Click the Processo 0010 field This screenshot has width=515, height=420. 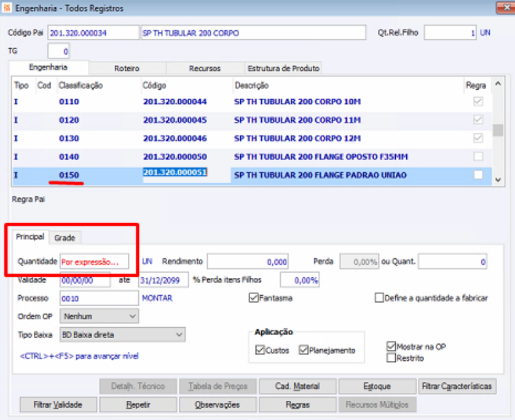point(99,298)
